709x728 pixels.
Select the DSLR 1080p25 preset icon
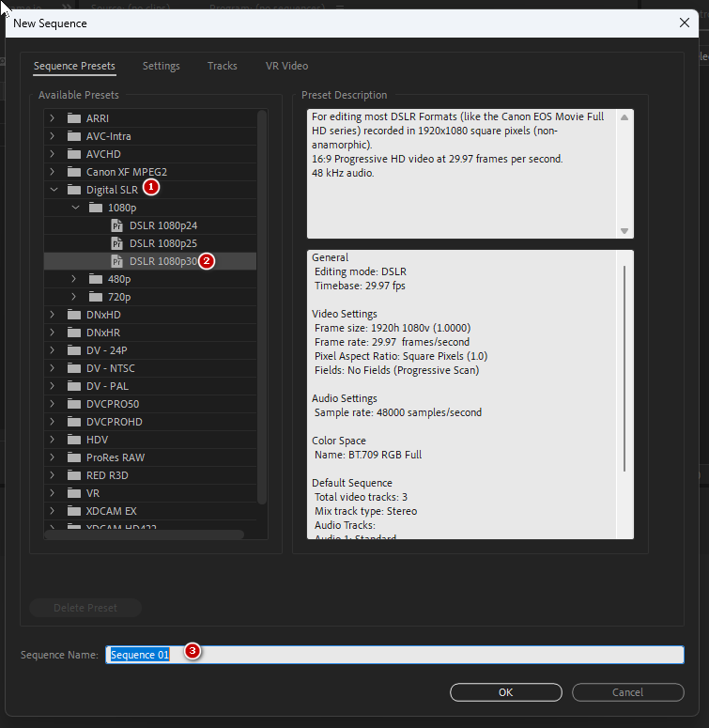117,243
